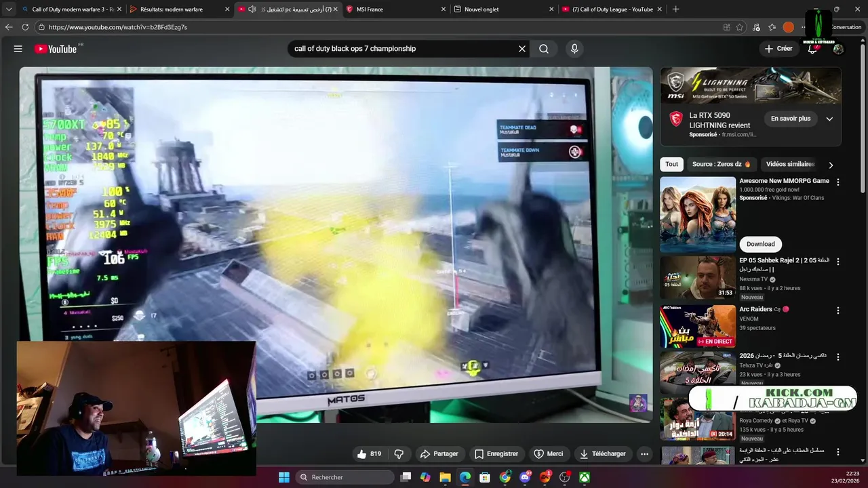Image resolution: width=868 pixels, height=488 pixels.
Task: Expand the MSI RTX 5090 ad details
Action: pos(829,119)
